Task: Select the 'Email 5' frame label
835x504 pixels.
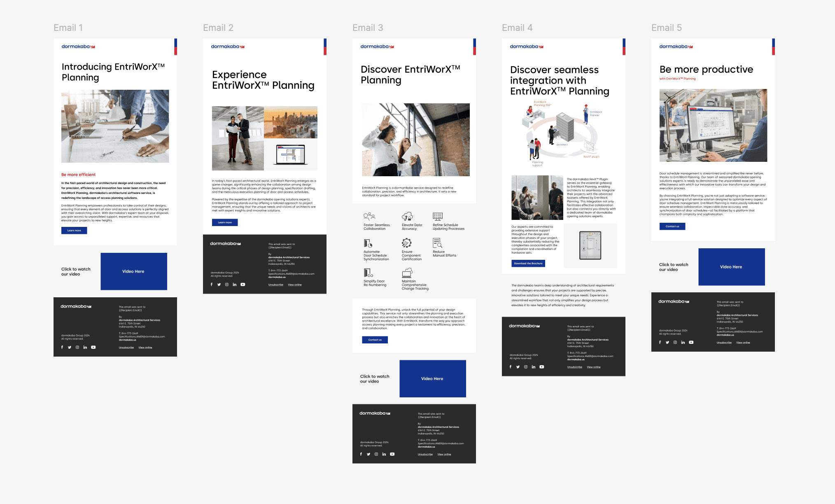Action: click(667, 28)
